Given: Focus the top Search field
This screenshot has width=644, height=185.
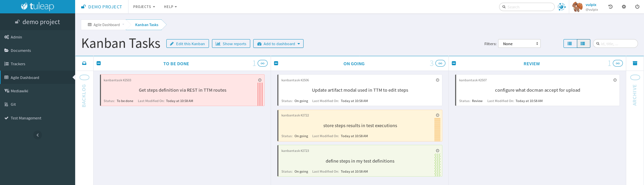Looking at the screenshot, I should 527,7.
